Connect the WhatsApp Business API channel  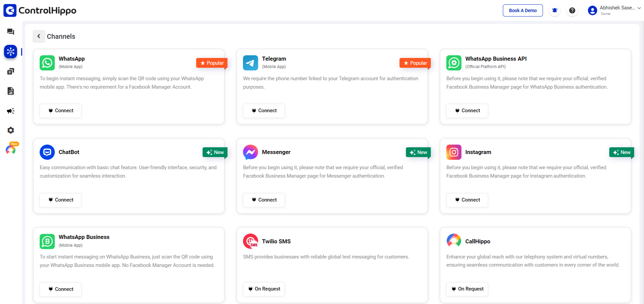point(467,111)
